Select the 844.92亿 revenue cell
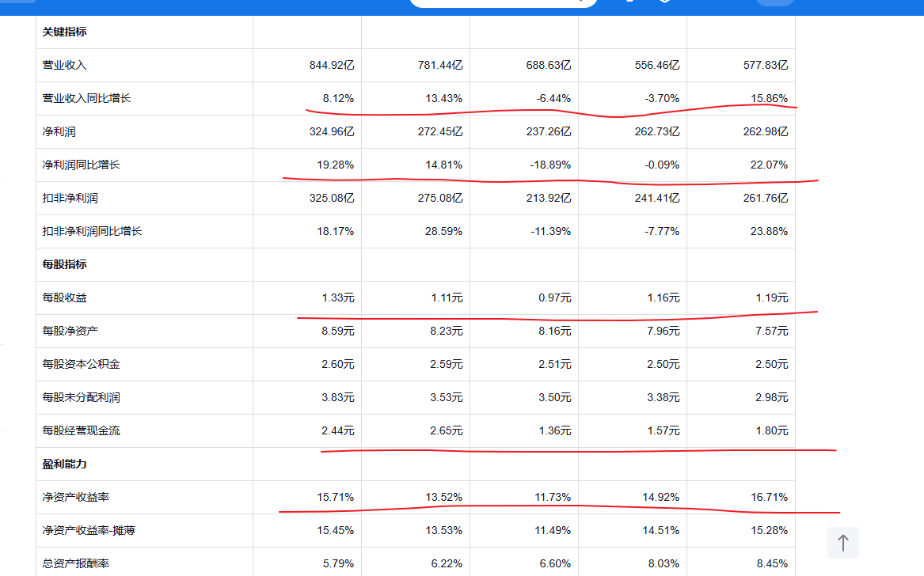 point(332,65)
